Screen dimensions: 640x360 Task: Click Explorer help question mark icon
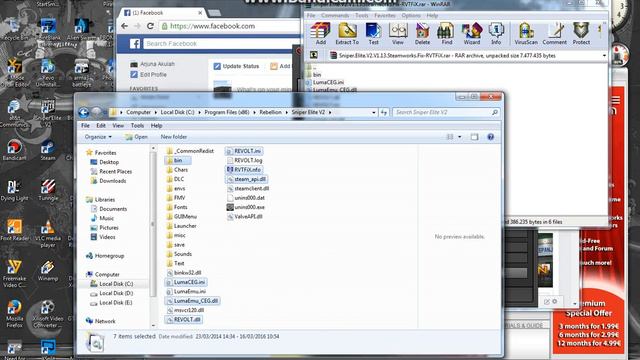click(491, 137)
